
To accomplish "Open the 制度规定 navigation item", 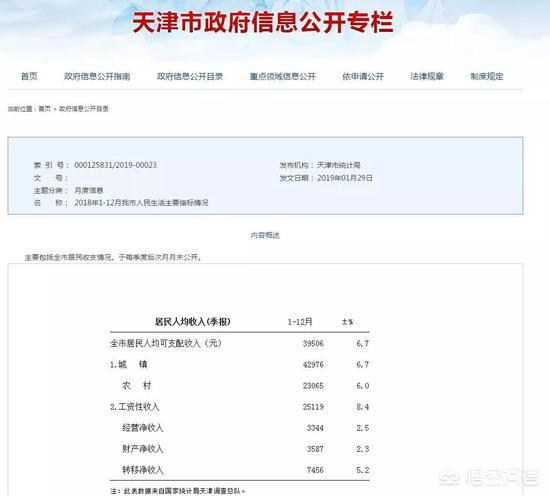I will coord(487,76).
